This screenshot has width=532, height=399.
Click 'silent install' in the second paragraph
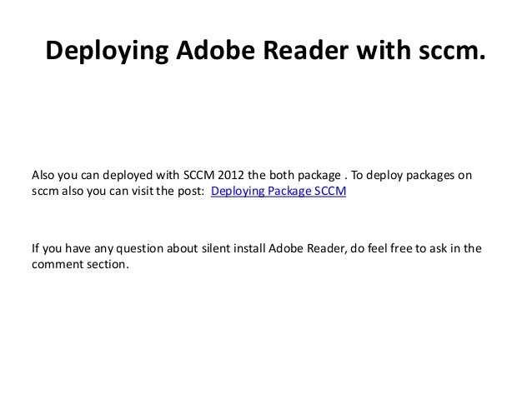233,248
